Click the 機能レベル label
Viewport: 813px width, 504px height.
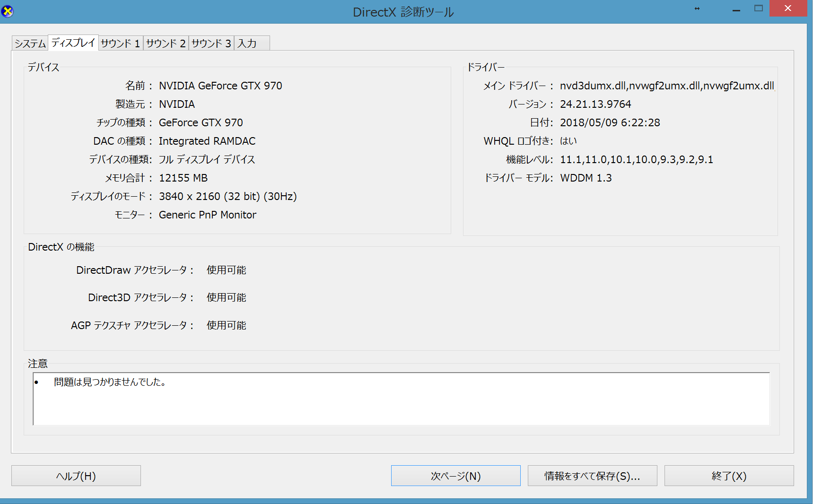(x=529, y=159)
